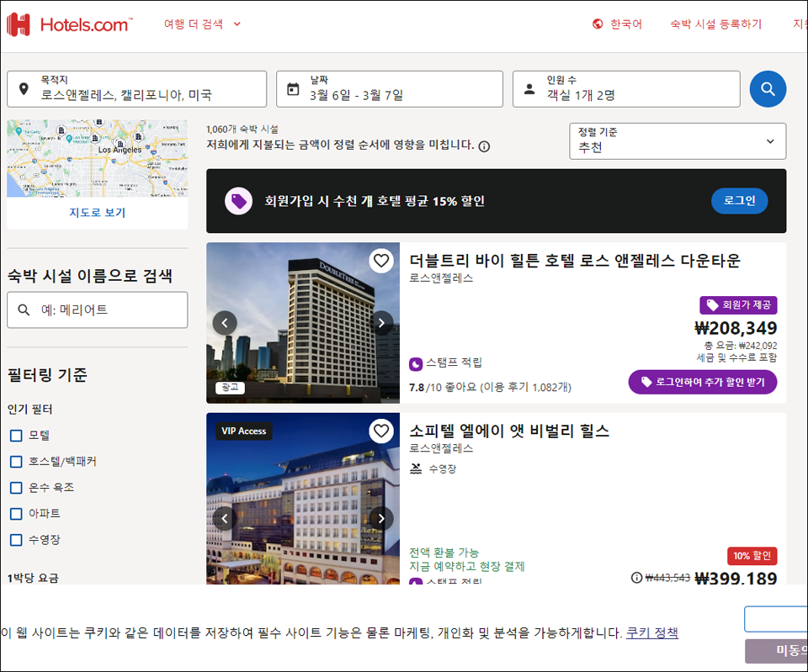
Task: Click the 광고 label on DoubleTree photo
Action: [230, 387]
